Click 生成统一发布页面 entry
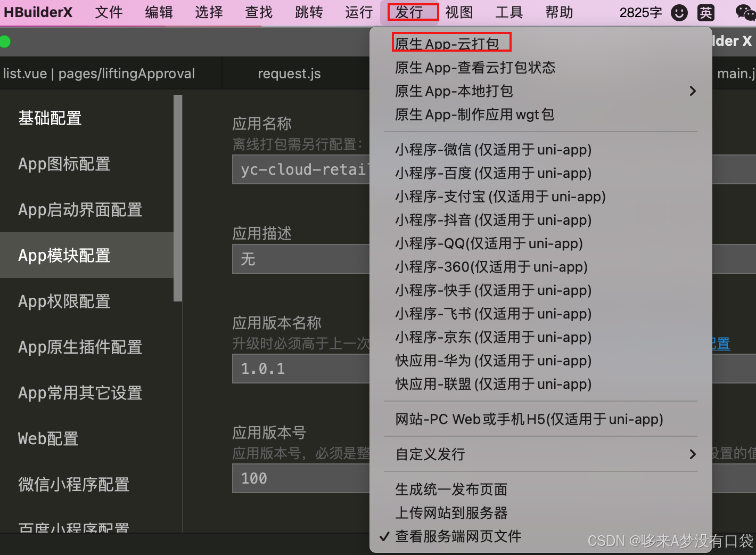Image resolution: width=756 pixels, height=555 pixels. (451, 489)
